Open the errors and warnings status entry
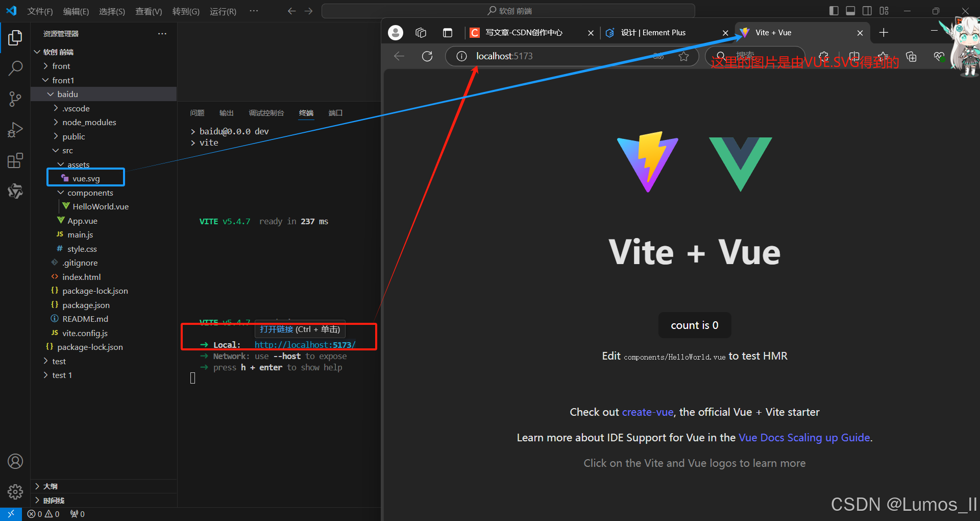980x521 pixels. point(43,514)
